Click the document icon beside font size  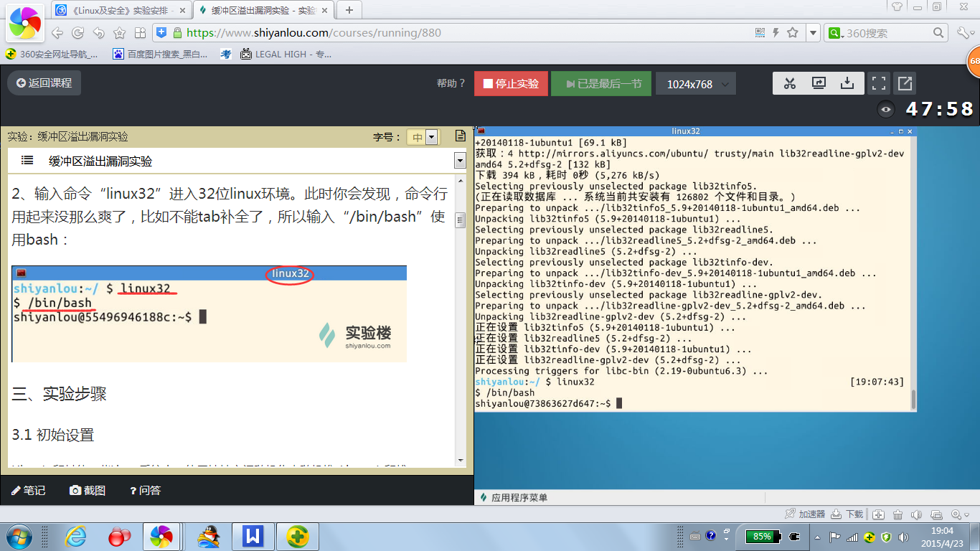tap(461, 136)
